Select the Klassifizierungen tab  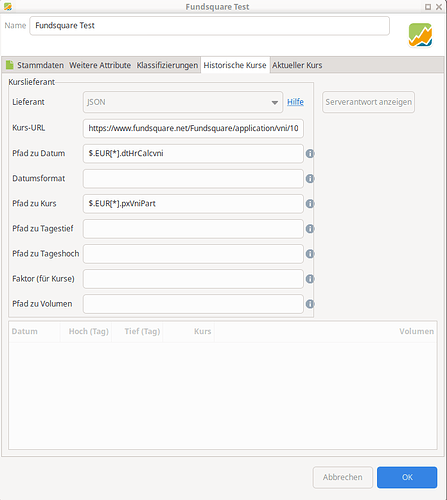point(167,65)
